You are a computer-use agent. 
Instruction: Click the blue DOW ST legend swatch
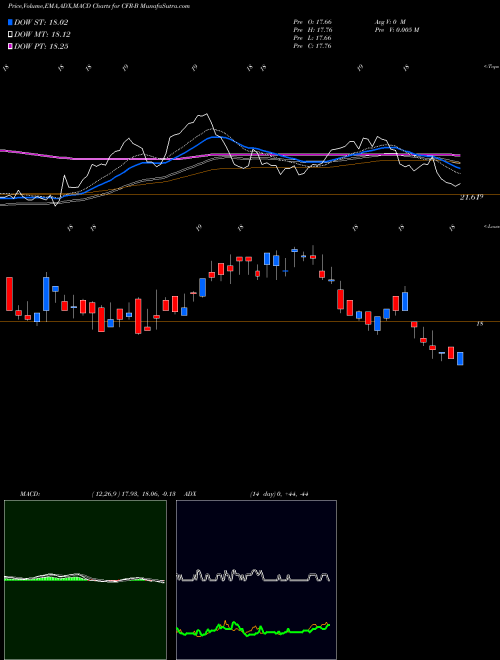[10, 22]
